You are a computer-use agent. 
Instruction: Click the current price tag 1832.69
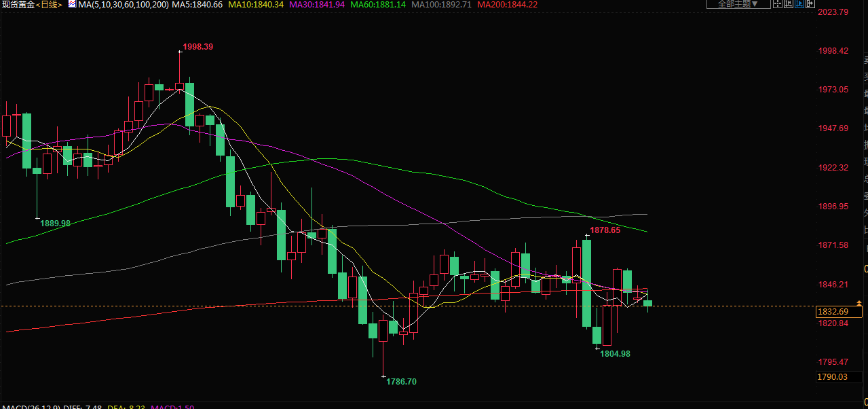833,312
